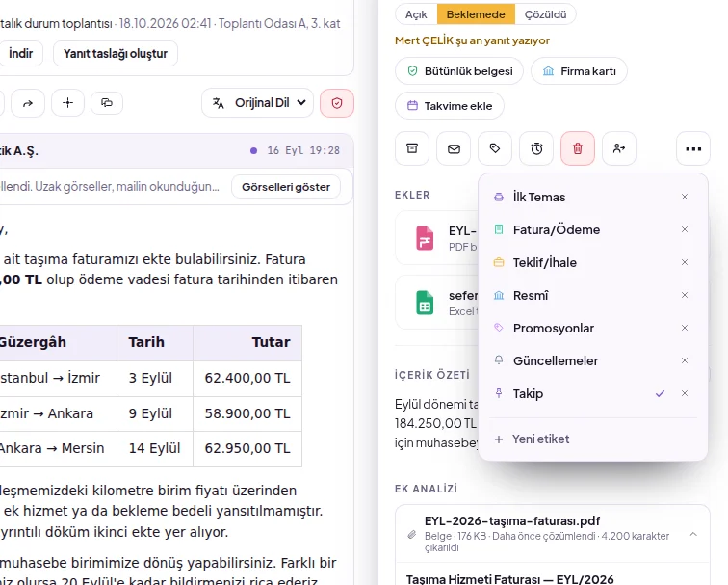
Task: Click the 16 Eyl 19:28 timestamp
Action: click(303, 150)
